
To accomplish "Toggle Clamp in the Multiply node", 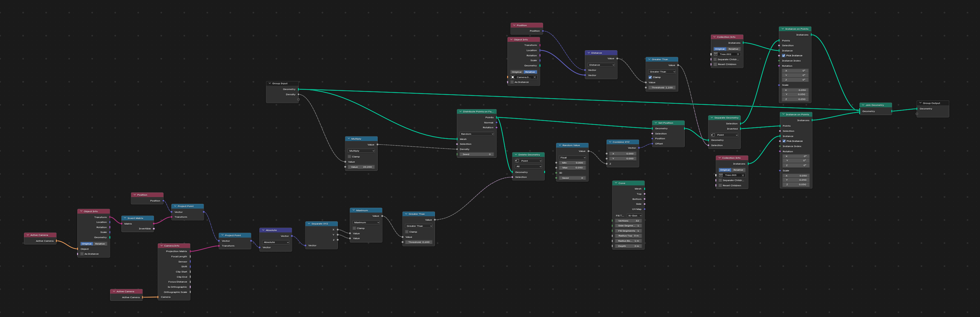I will click(350, 157).
